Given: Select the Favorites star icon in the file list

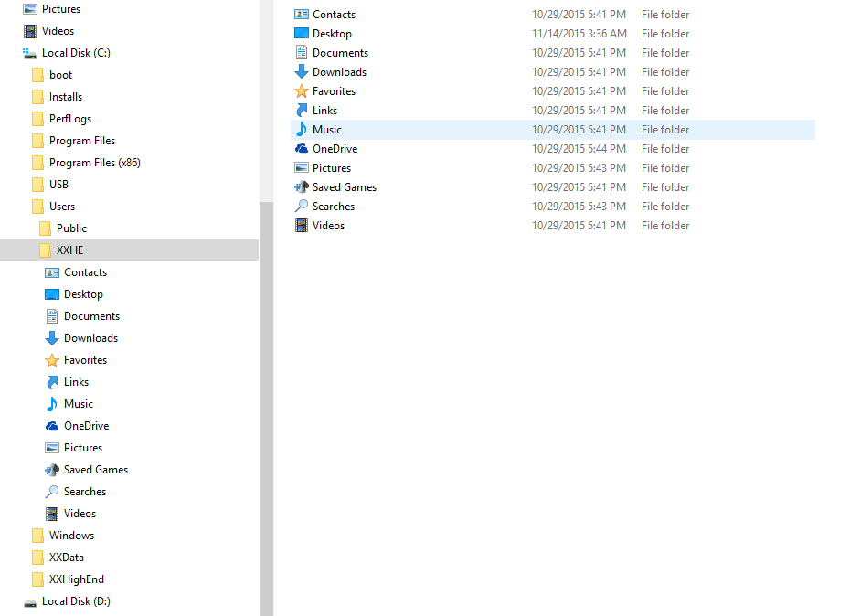Looking at the screenshot, I should [x=302, y=91].
